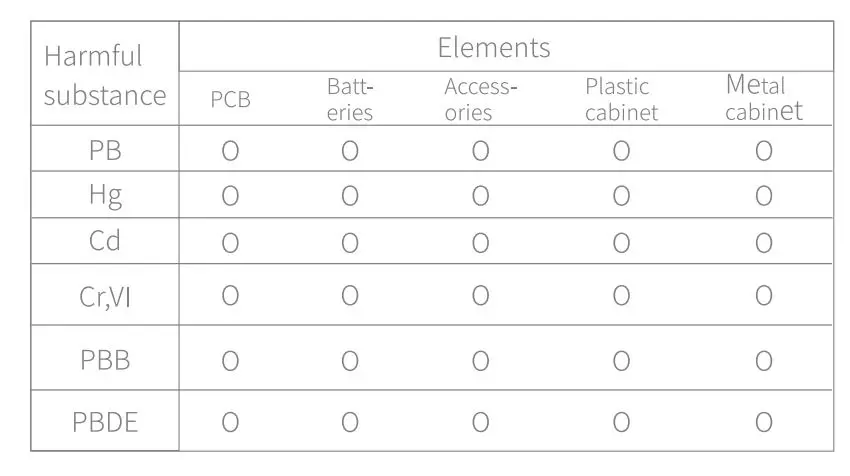Click the Hg row label

(x=105, y=196)
